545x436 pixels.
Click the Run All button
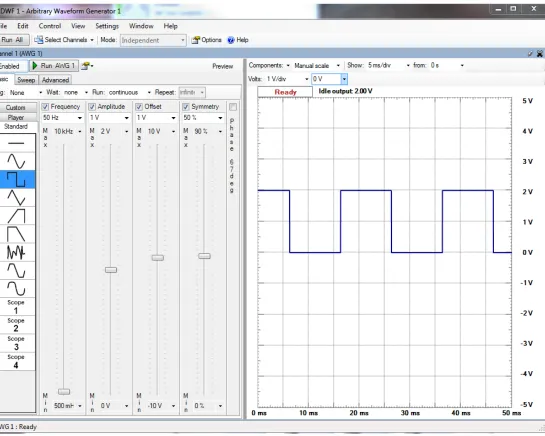13,40
